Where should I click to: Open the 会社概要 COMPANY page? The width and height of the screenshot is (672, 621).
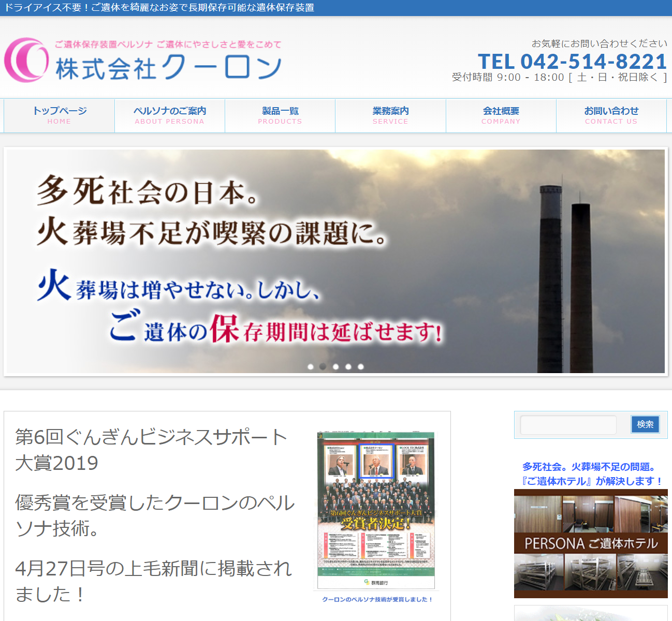pos(501,115)
